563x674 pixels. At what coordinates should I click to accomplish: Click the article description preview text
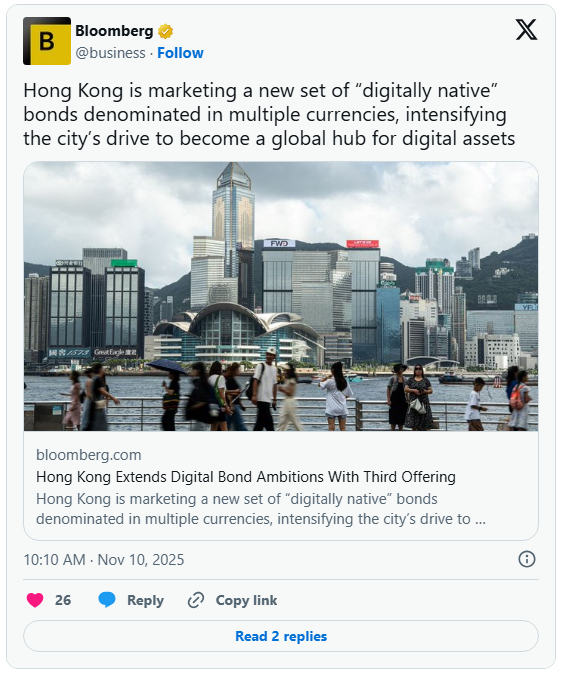[x=261, y=509]
